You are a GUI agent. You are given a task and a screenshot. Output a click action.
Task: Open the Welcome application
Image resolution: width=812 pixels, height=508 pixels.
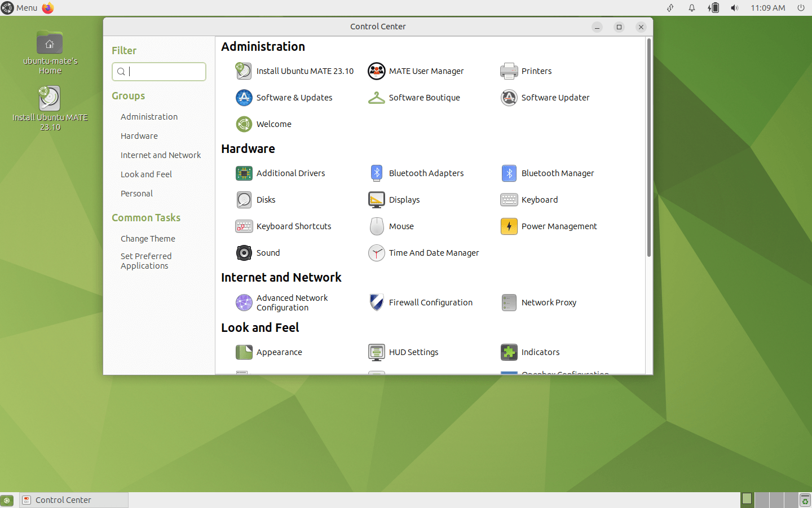pyautogui.click(x=263, y=124)
